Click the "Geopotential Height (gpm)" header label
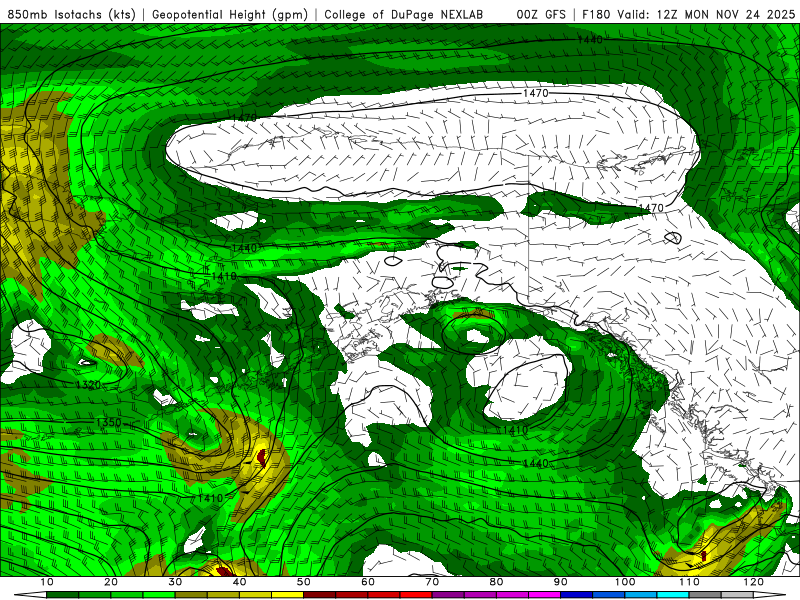The image size is (800, 600). pyautogui.click(x=230, y=15)
